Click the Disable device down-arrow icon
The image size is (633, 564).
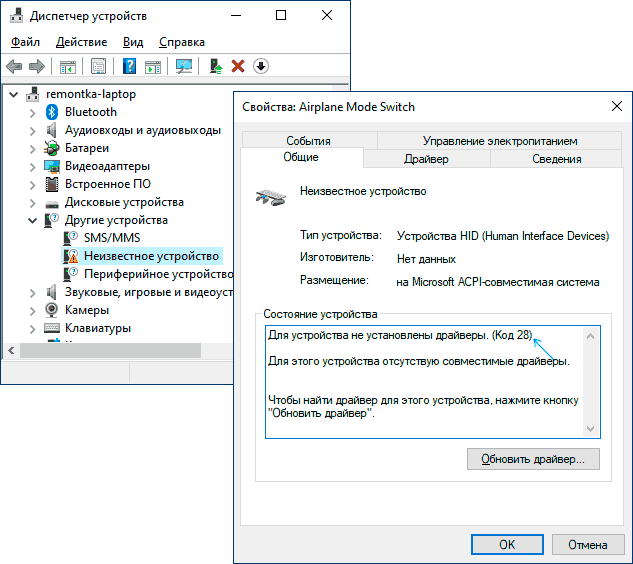[261, 66]
